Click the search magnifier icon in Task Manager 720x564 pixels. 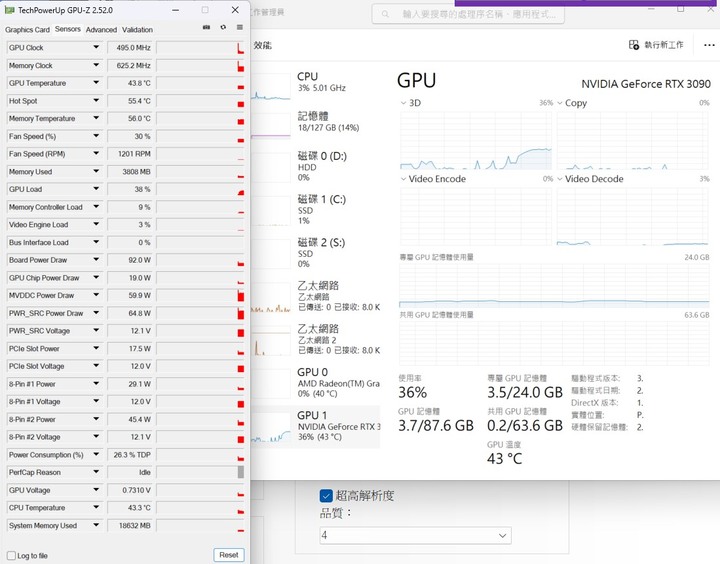(385, 14)
